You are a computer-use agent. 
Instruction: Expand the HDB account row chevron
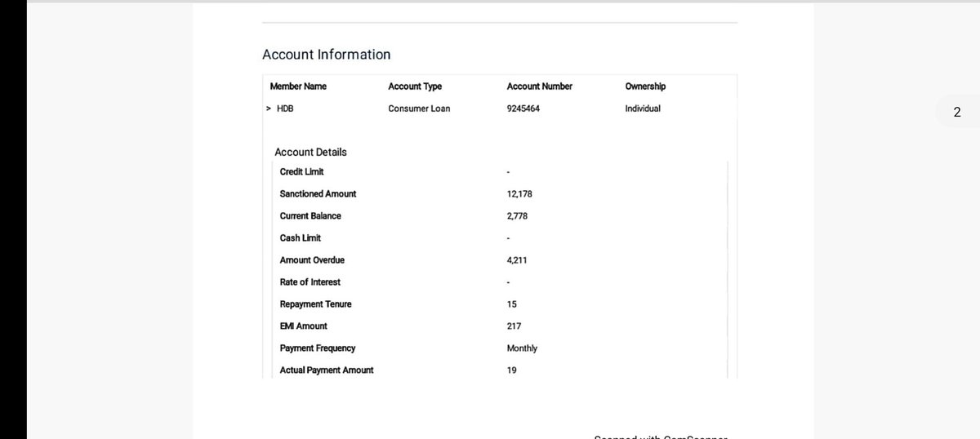269,109
